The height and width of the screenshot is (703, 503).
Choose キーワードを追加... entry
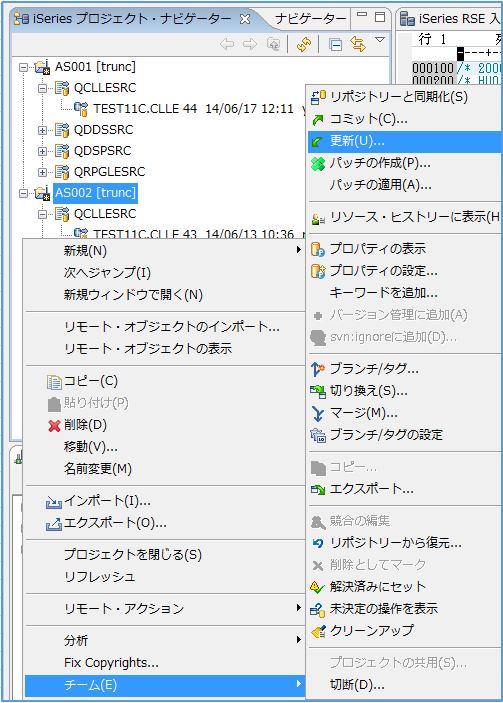(x=404, y=293)
